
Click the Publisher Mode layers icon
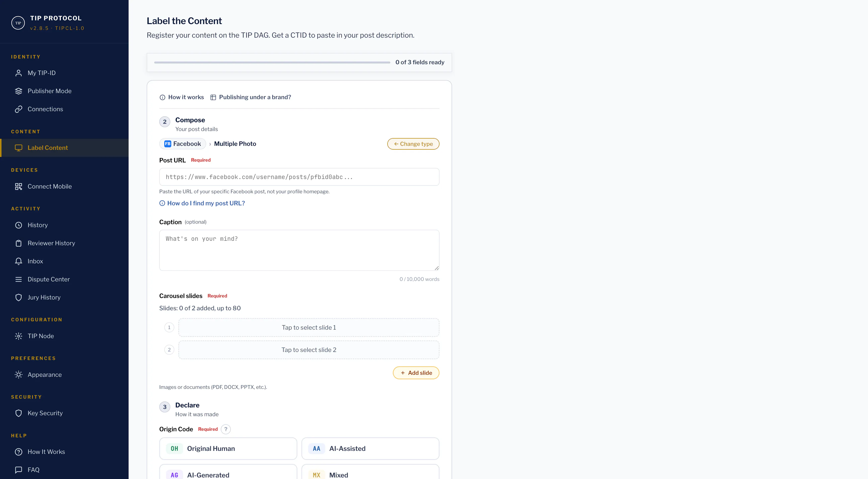(19, 91)
